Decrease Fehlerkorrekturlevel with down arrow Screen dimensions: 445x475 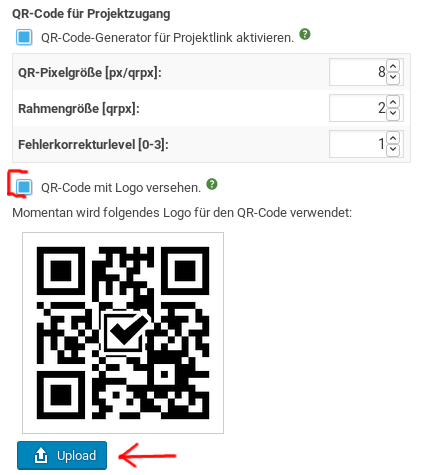pyautogui.click(x=393, y=150)
